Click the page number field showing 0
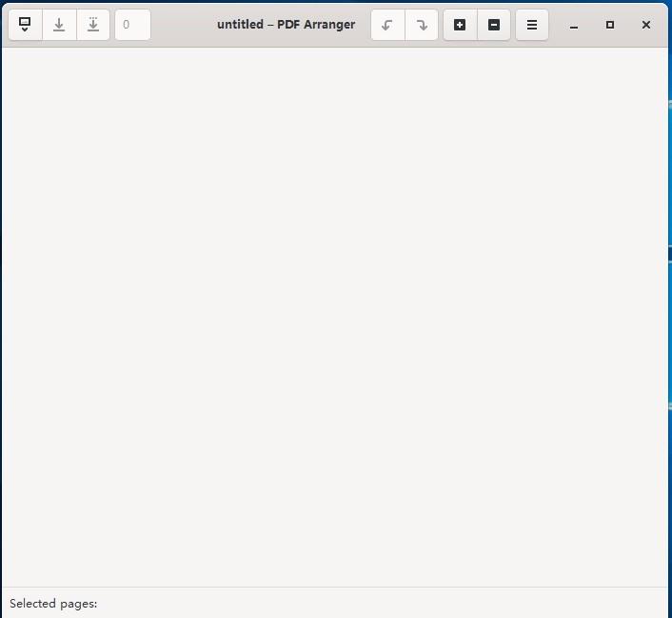The height and width of the screenshot is (618, 672). (x=132, y=25)
